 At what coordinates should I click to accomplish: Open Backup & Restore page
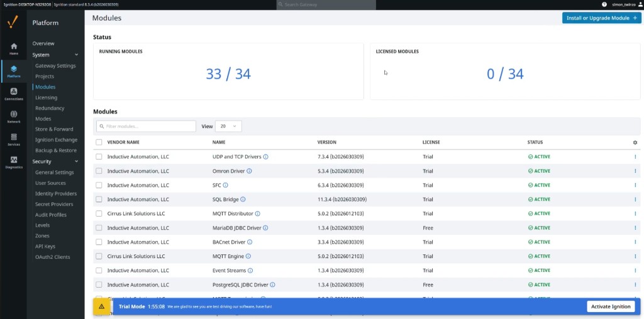coord(56,151)
